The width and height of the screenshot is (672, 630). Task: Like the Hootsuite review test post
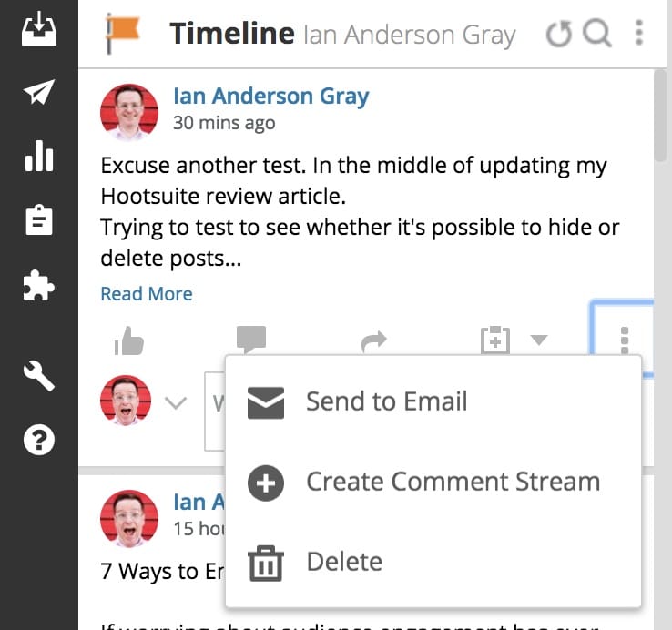(128, 340)
